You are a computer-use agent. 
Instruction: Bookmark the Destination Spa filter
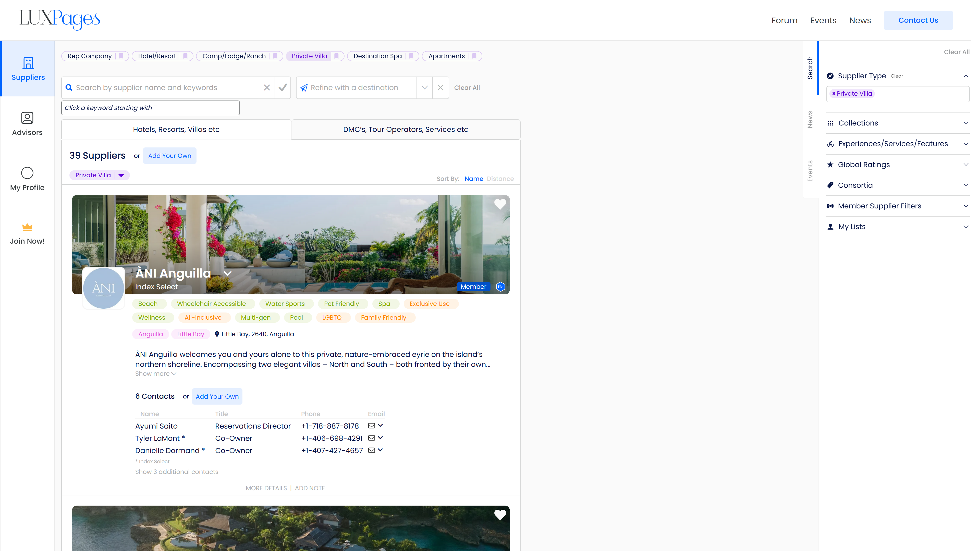411,56
